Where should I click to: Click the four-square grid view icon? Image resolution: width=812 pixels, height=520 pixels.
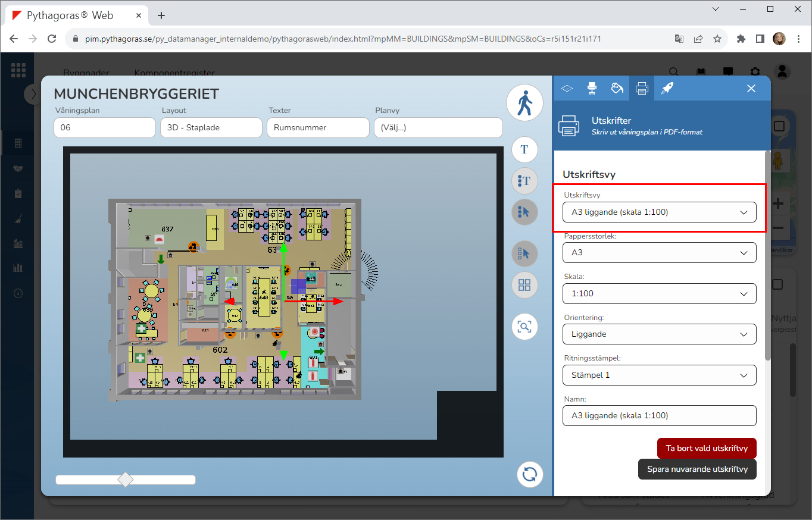[524, 285]
